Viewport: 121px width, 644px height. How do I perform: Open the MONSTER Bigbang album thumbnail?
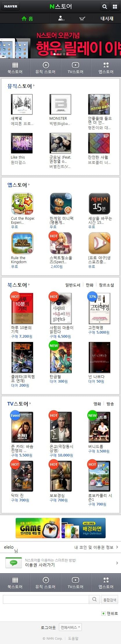point(60,104)
